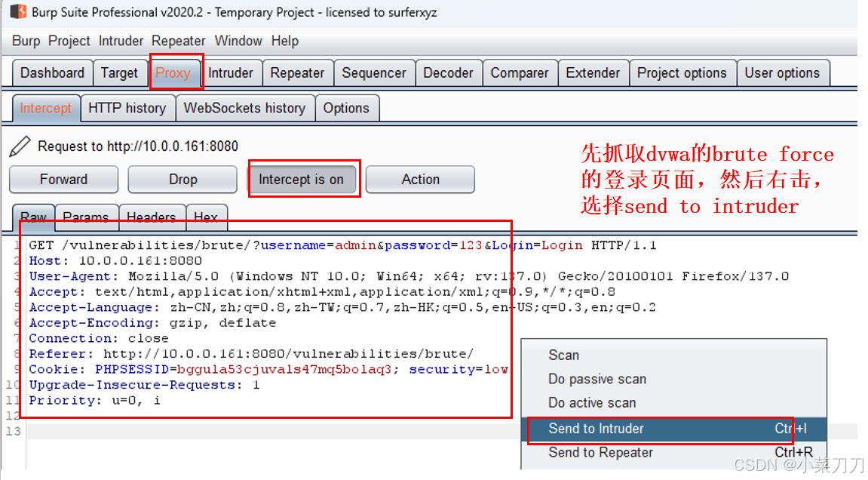Viewport: 868px width, 480px height.
Task: Open the Sequencer tab
Action: pyautogui.click(x=373, y=73)
